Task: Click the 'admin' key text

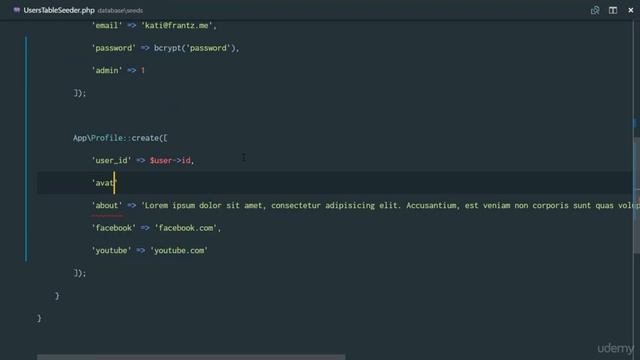Action: (x=107, y=70)
